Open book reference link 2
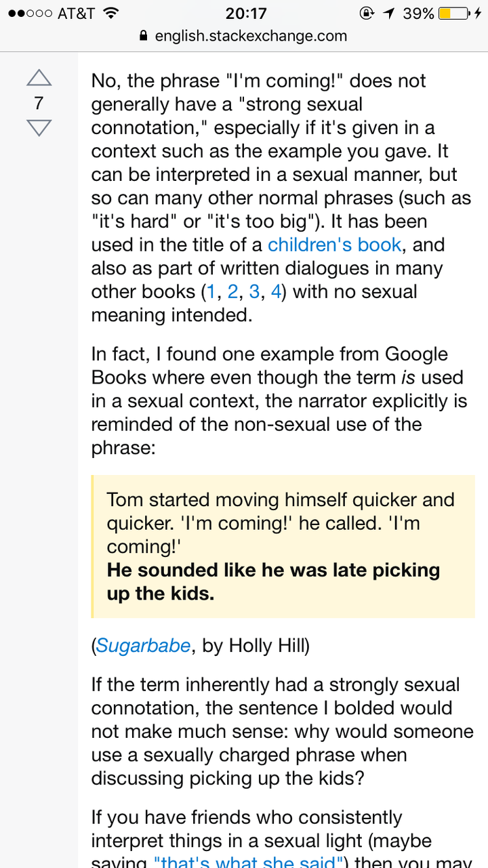 coord(232,292)
